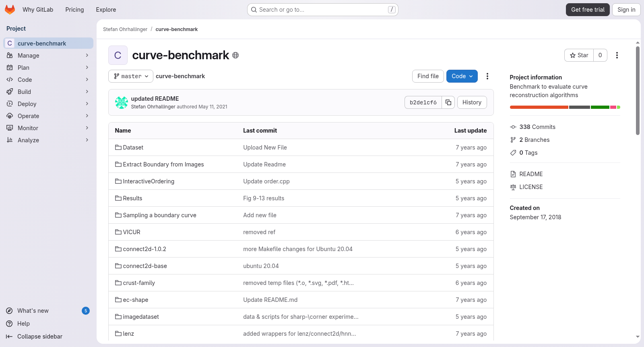Click the Dataset folder icon
Image resolution: width=644 pixels, height=347 pixels.
point(118,148)
